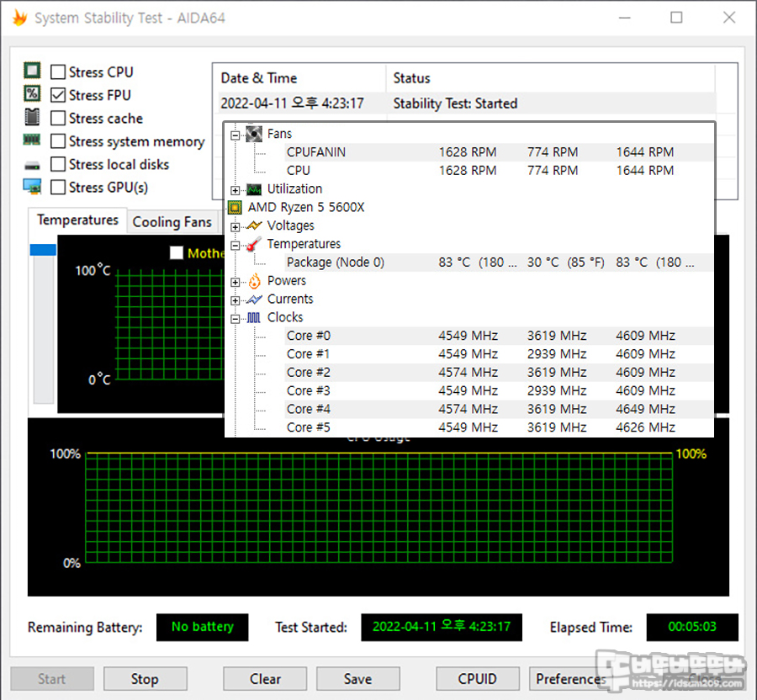Select the Package (Node 0) temperature row
The width and height of the screenshot is (757, 700).
[499, 262]
